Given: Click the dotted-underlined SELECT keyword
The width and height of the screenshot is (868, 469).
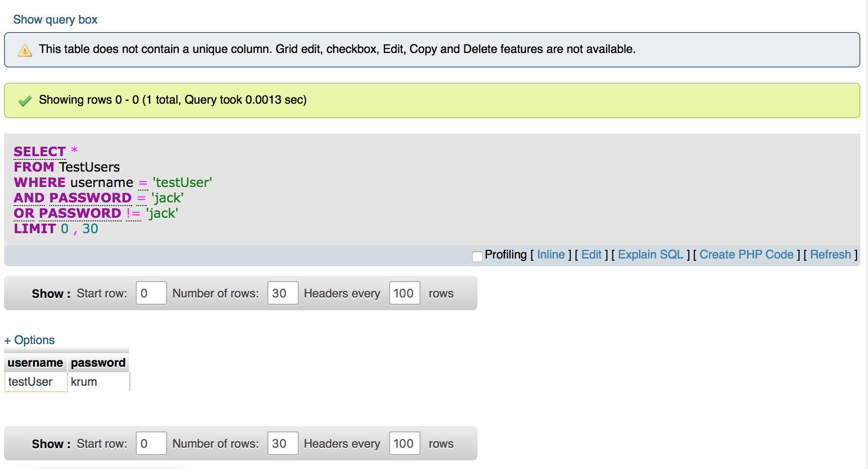Looking at the screenshot, I should point(38,152).
